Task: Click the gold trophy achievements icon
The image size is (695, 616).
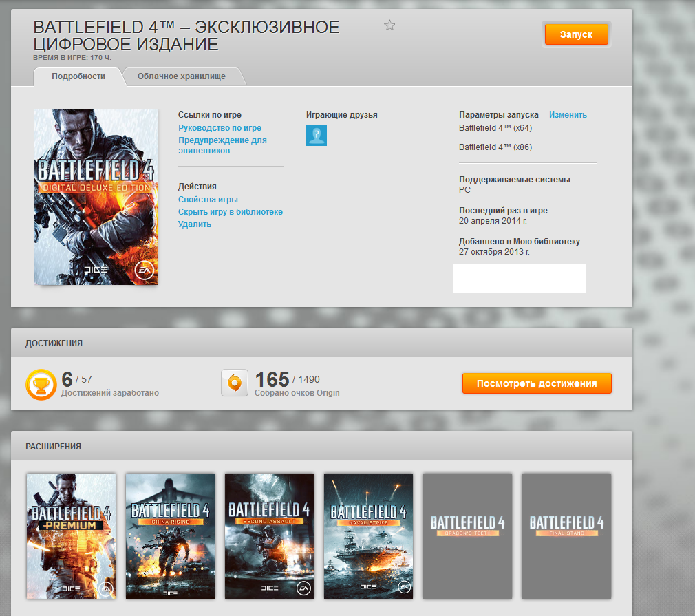Action: [41, 385]
